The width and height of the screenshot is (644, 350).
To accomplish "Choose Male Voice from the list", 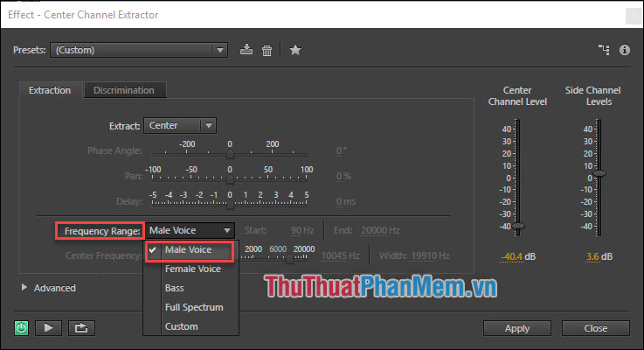I will click(x=191, y=249).
